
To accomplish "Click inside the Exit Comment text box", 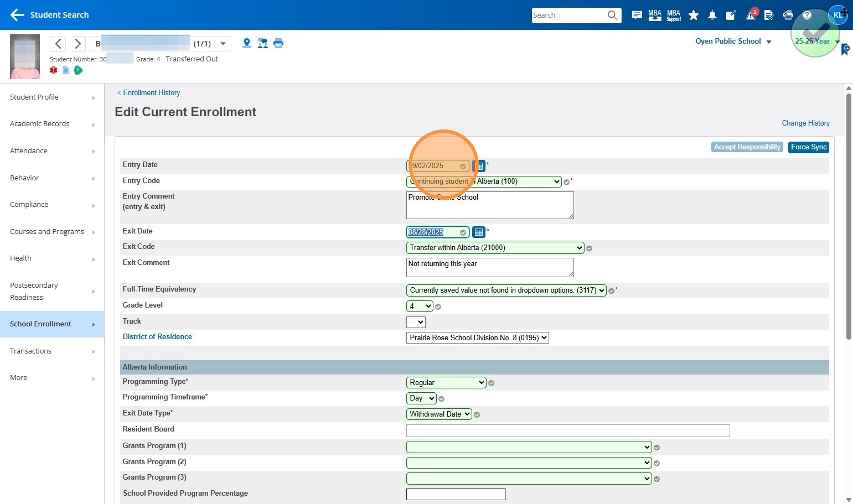I will (x=489, y=268).
